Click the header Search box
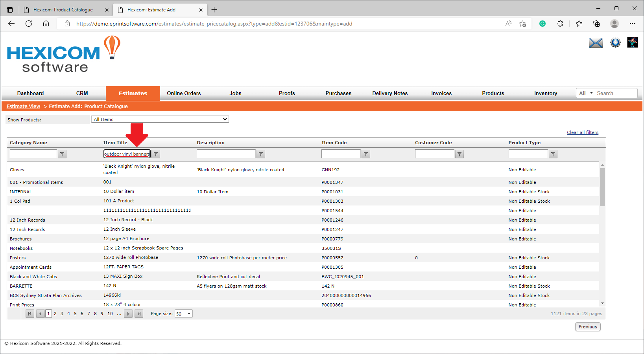 coord(616,93)
